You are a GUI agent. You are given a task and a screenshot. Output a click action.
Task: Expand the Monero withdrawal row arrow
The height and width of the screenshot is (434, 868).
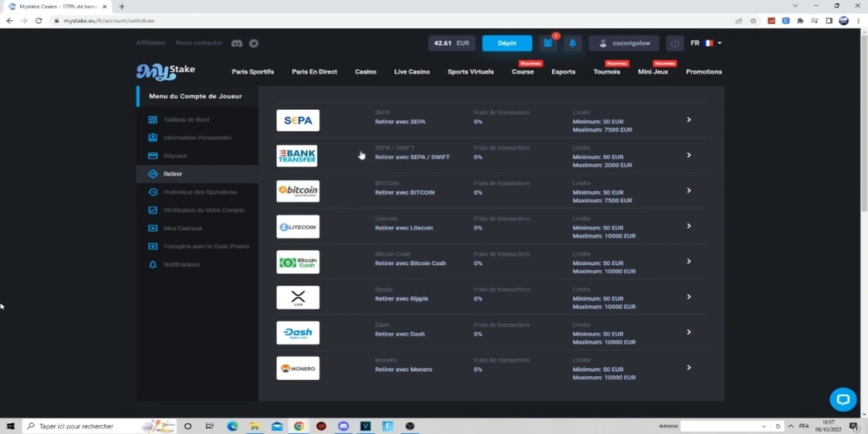[688, 368]
